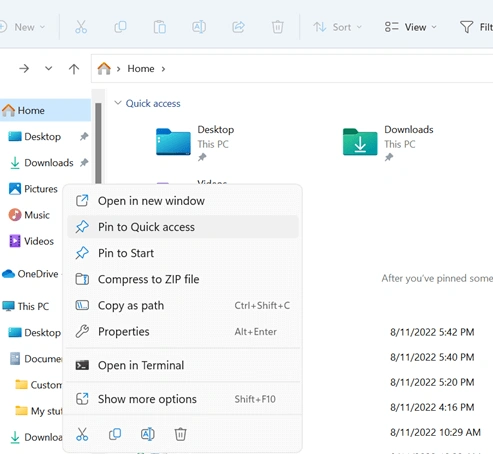Open the Sort dropdown

(x=337, y=27)
